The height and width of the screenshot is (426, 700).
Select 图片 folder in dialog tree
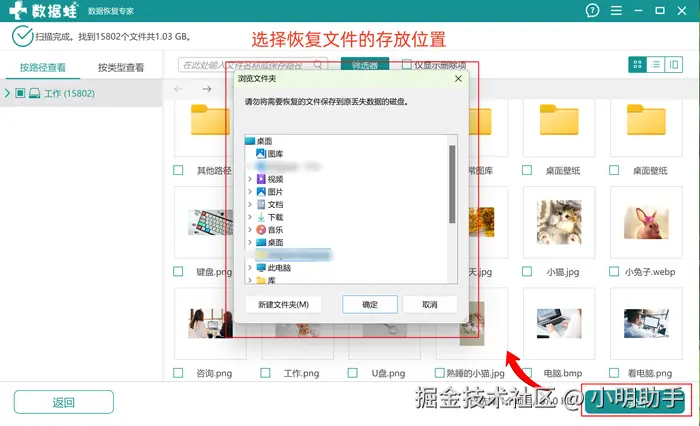point(269,192)
